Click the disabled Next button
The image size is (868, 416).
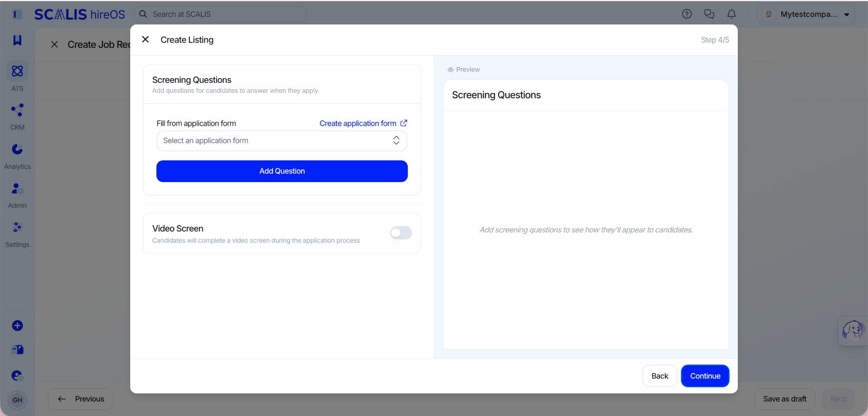click(839, 399)
